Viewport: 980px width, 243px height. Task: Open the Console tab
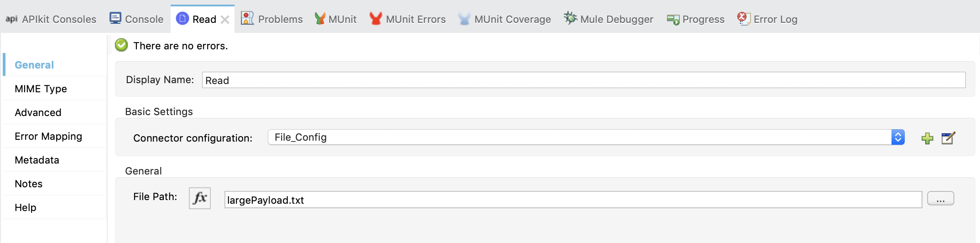[136, 19]
